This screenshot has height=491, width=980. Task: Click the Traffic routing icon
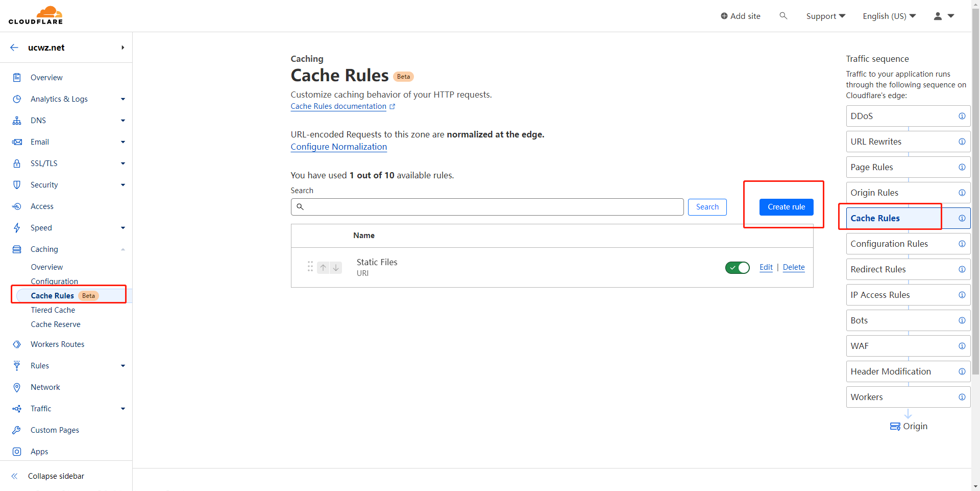[x=17, y=409]
